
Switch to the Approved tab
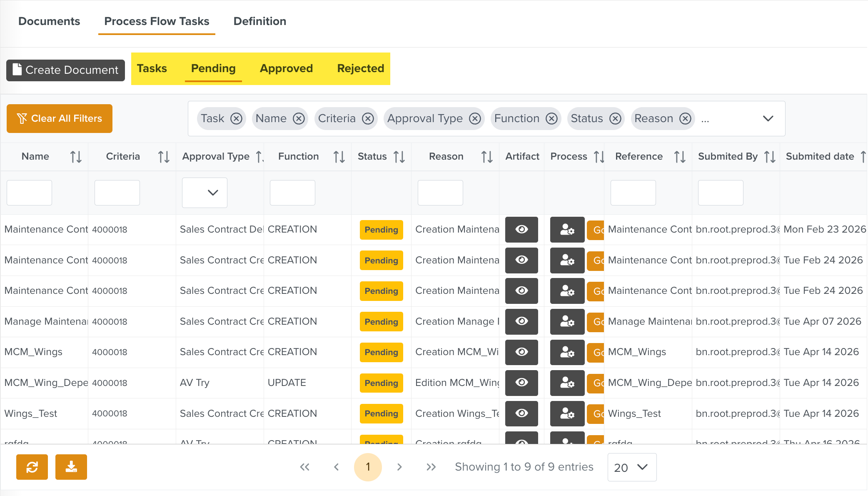click(286, 68)
